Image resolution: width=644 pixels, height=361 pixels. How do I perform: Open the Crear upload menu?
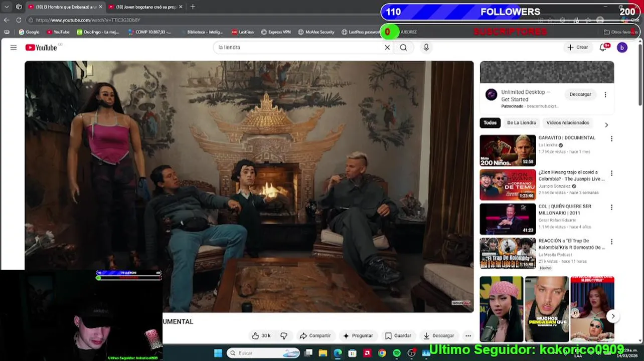[x=577, y=47]
